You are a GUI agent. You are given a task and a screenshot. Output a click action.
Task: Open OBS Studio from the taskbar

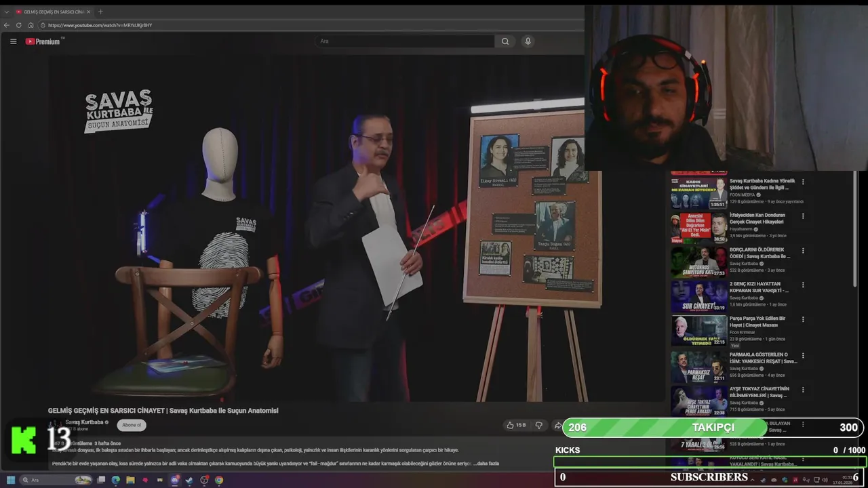tap(204, 480)
